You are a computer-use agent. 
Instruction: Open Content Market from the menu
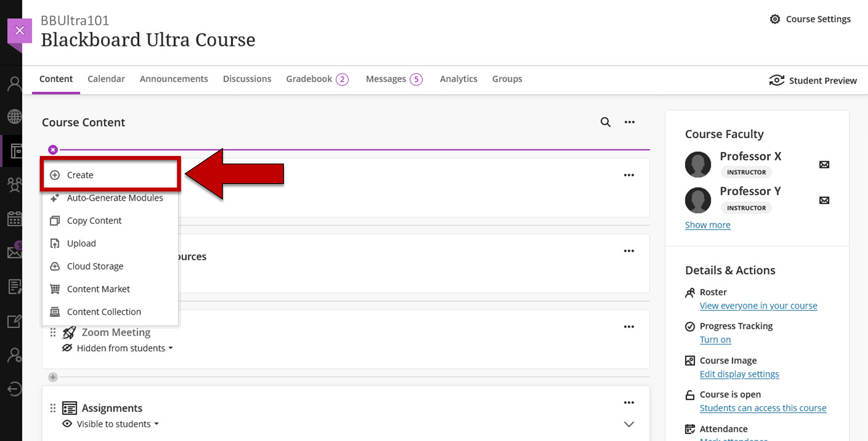(x=110, y=289)
